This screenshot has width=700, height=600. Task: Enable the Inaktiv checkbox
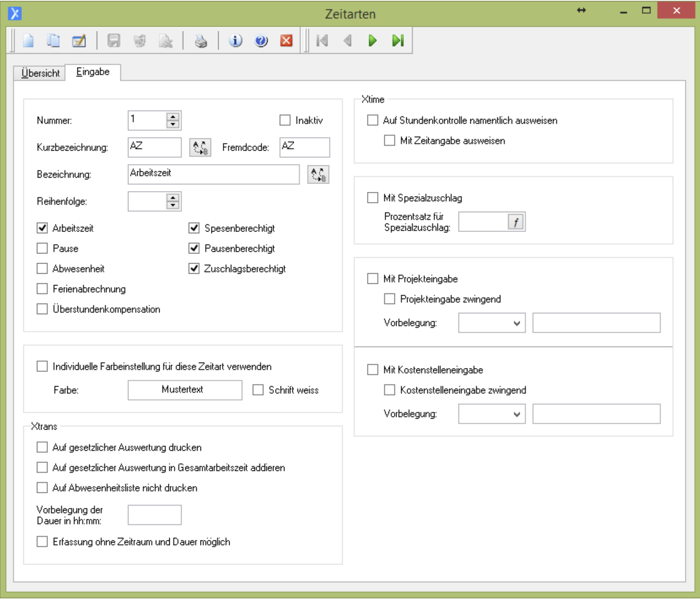(x=285, y=120)
